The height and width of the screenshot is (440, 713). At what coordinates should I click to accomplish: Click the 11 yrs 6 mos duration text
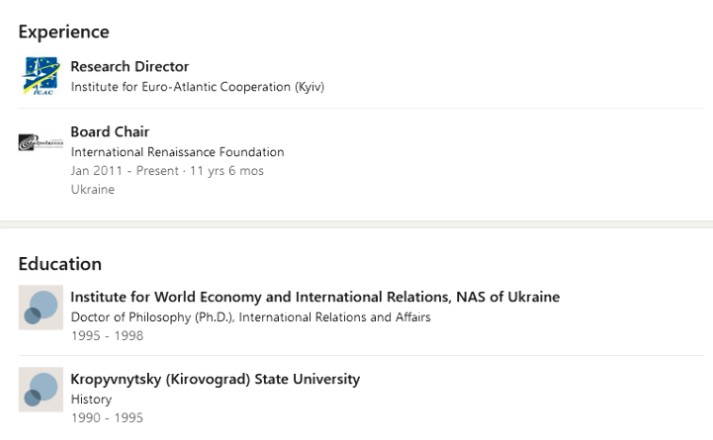pyautogui.click(x=226, y=171)
